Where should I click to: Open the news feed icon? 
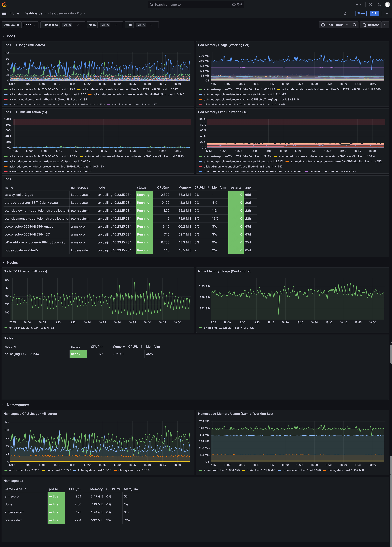click(379, 5)
